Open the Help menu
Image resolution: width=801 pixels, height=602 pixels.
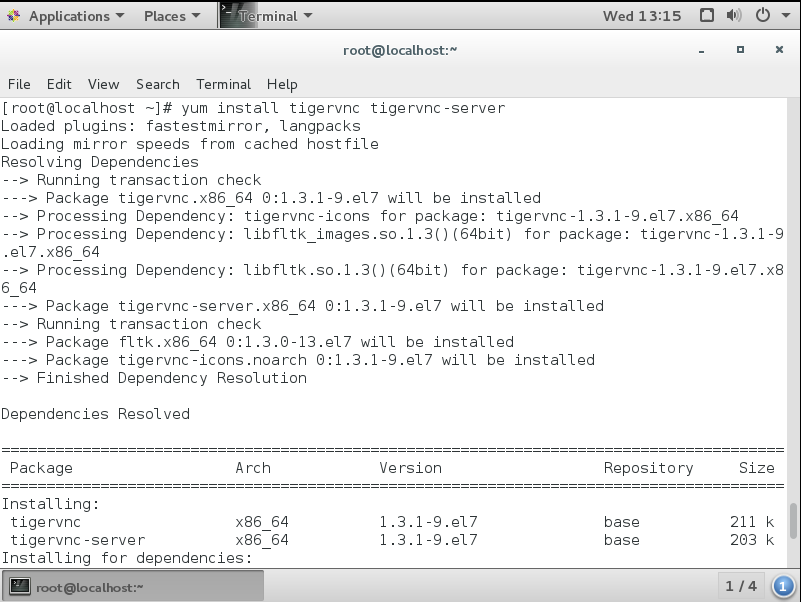coord(282,84)
